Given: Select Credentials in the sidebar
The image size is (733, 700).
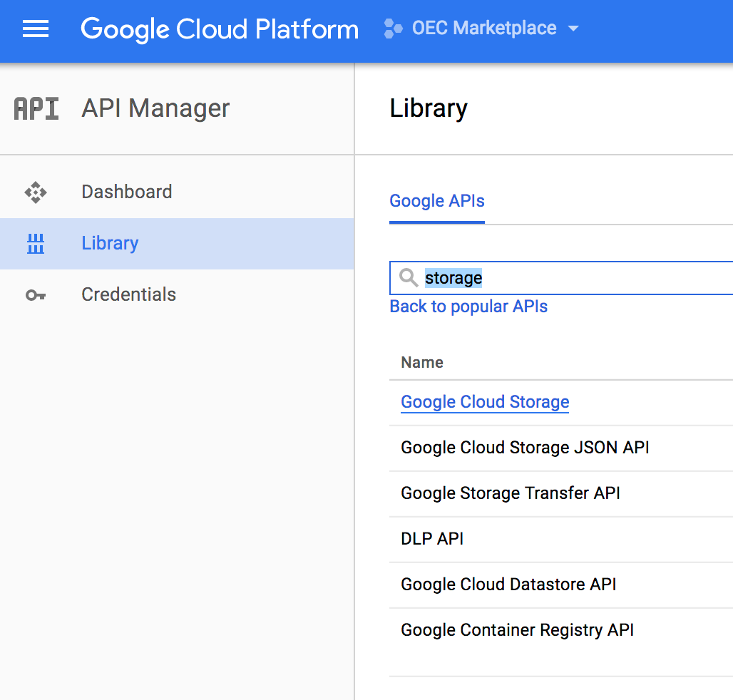Looking at the screenshot, I should pyautogui.click(x=129, y=294).
